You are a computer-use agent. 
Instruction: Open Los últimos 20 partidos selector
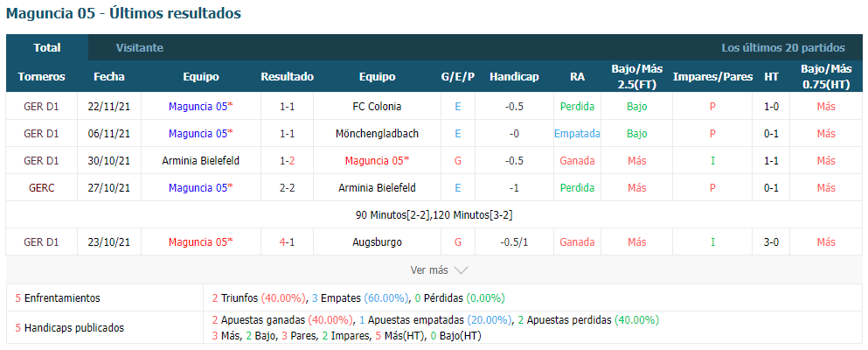point(782,47)
